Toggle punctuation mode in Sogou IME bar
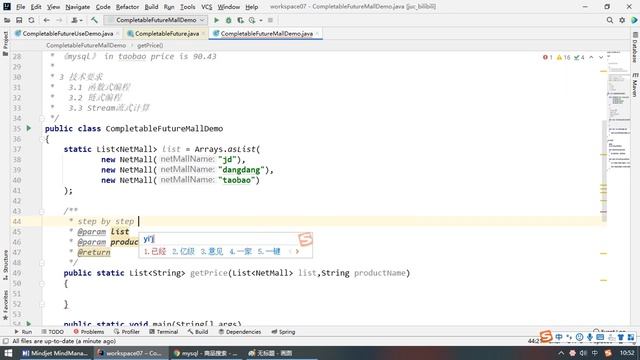The image size is (640, 360). coord(569,337)
